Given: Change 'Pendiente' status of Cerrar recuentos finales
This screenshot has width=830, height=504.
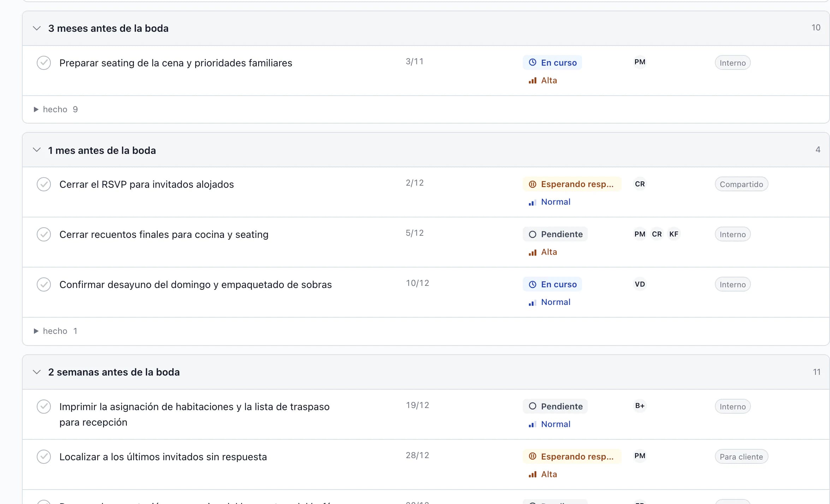Looking at the screenshot, I should tap(555, 234).
